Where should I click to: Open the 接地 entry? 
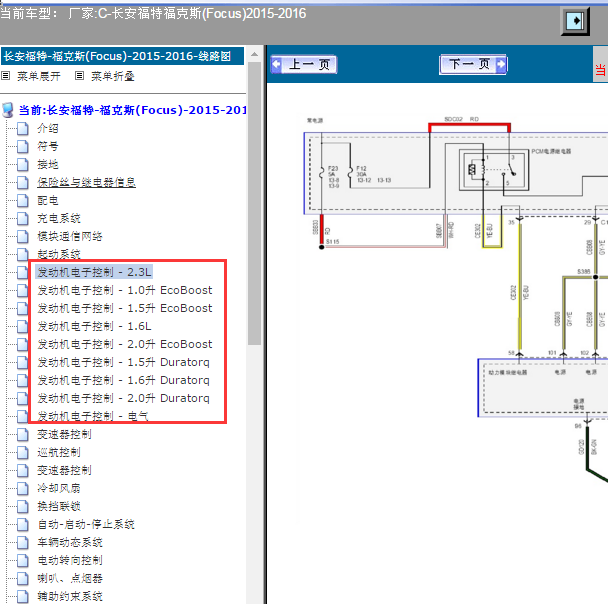coord(48,164)
